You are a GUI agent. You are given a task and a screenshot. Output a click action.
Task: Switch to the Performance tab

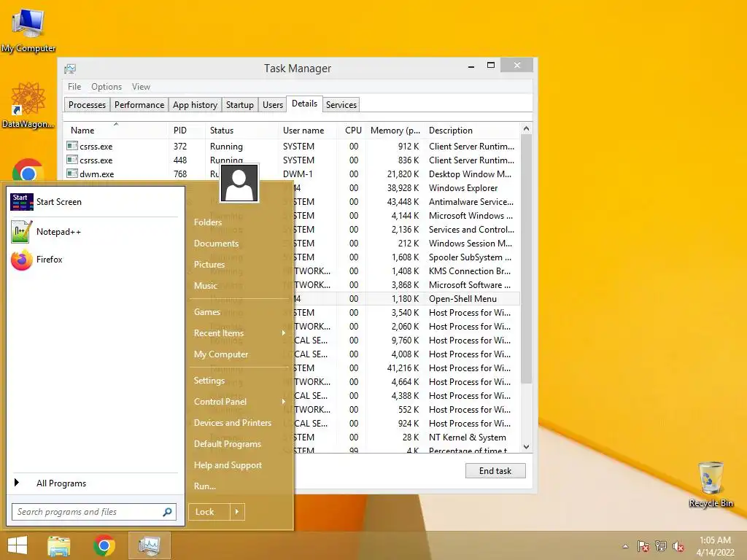[x=139, y=105]
